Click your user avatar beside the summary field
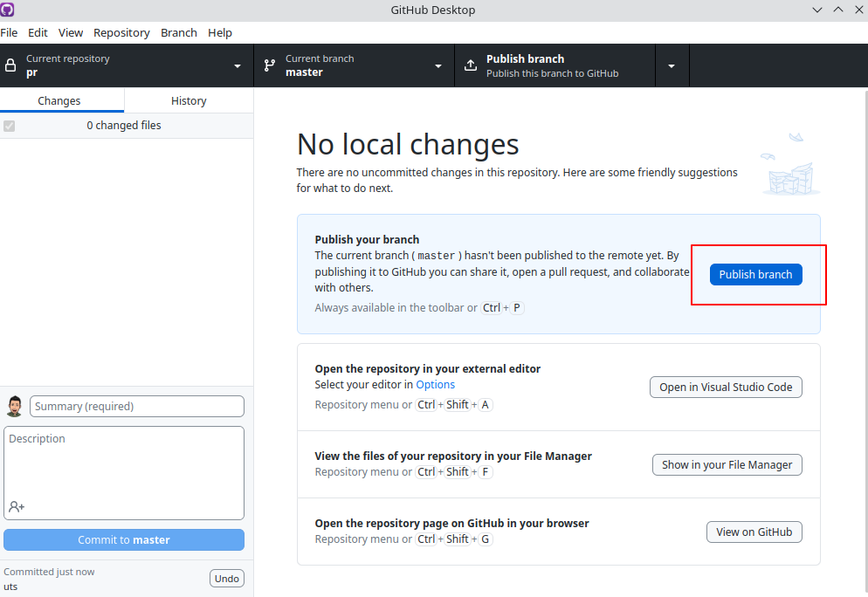 click(x=14, y=405)
